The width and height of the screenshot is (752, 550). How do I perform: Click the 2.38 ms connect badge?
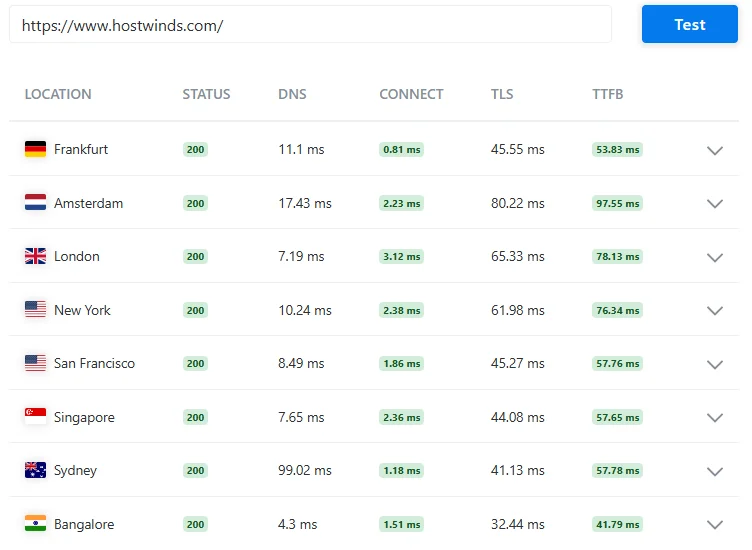pos(401,310)
